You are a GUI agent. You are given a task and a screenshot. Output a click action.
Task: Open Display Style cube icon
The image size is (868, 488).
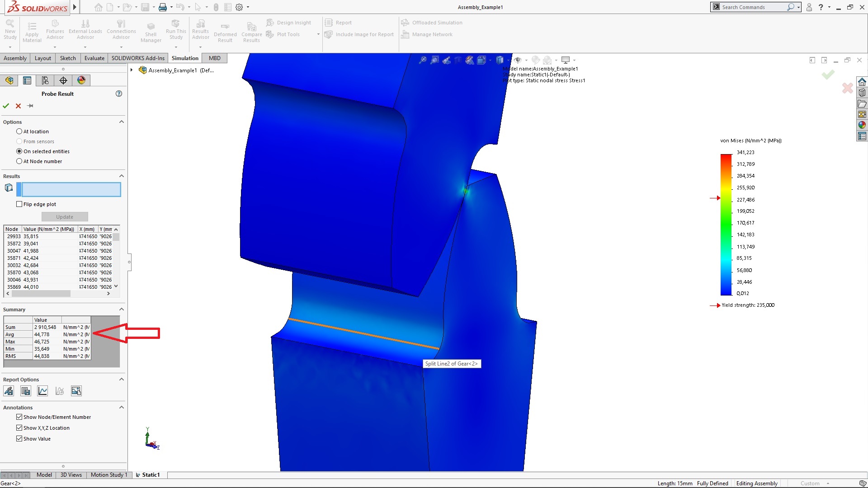(x=500, y=60)
